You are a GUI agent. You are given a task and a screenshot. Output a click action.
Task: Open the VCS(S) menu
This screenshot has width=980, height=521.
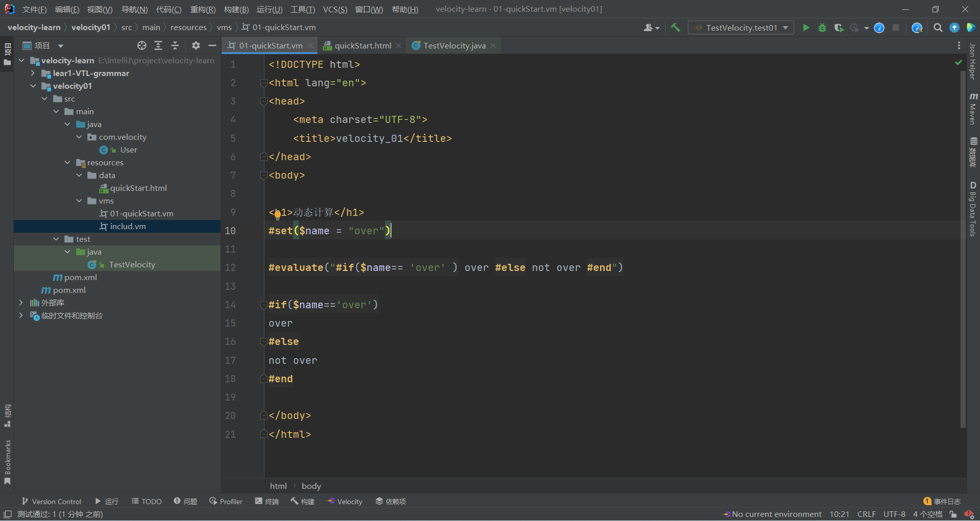click(x=335, y=9)
